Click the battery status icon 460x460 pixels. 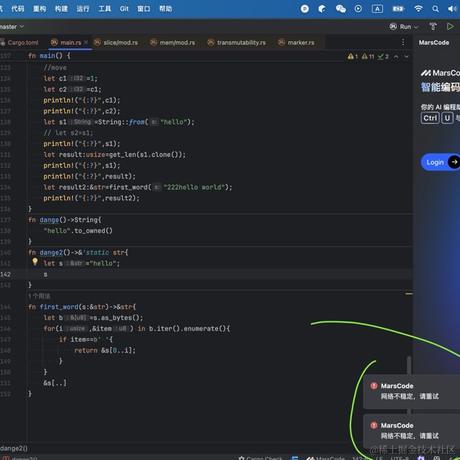click(398, 9)
